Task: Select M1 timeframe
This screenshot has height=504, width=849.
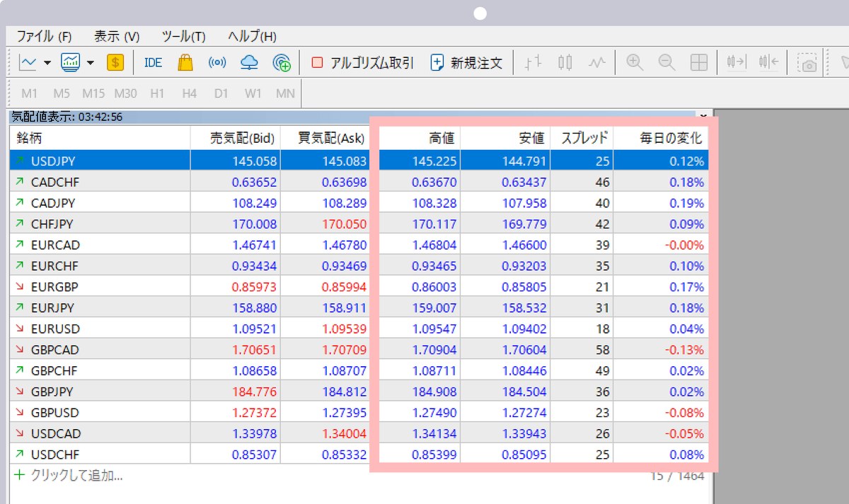Action: click(29, 93)
